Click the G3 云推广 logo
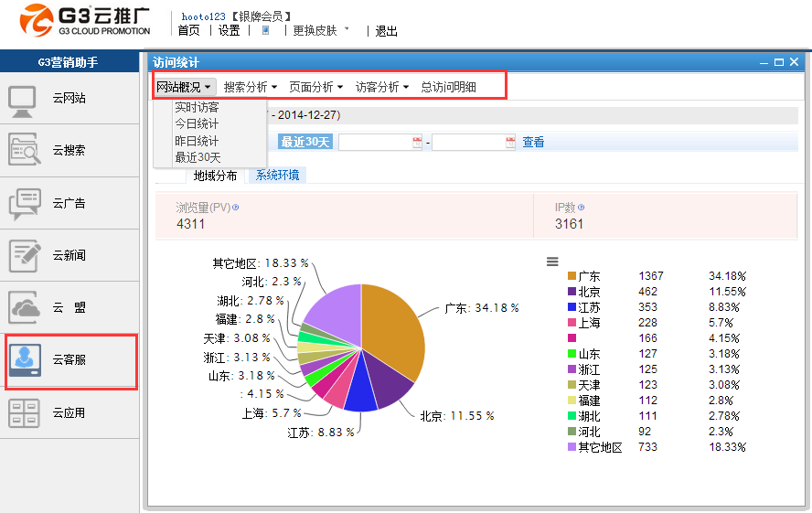Viewport: 812px width, 513px height. pyautogui.click(x=85, y=20)
